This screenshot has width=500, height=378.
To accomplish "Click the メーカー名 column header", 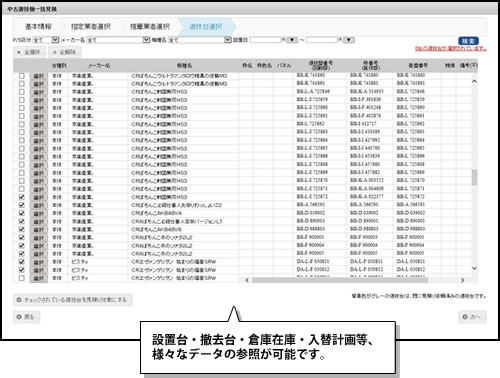I will click(x=99, y=66).
